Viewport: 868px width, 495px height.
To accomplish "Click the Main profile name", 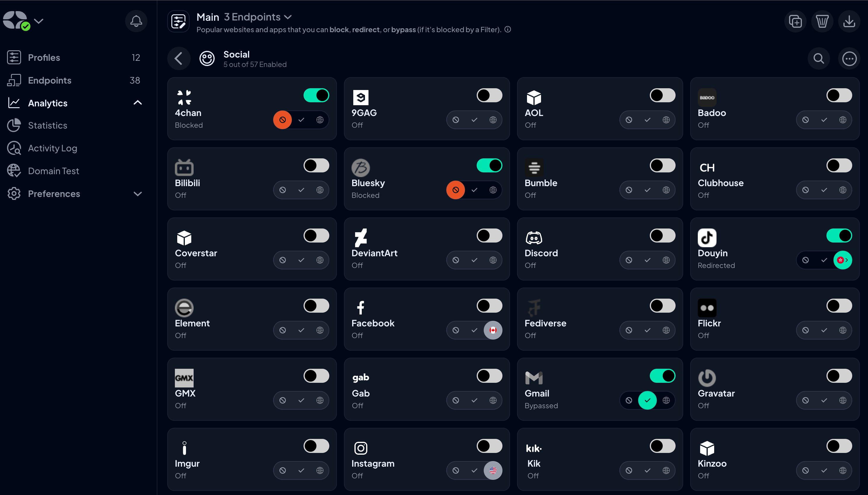I will click(x=208, y=17).
